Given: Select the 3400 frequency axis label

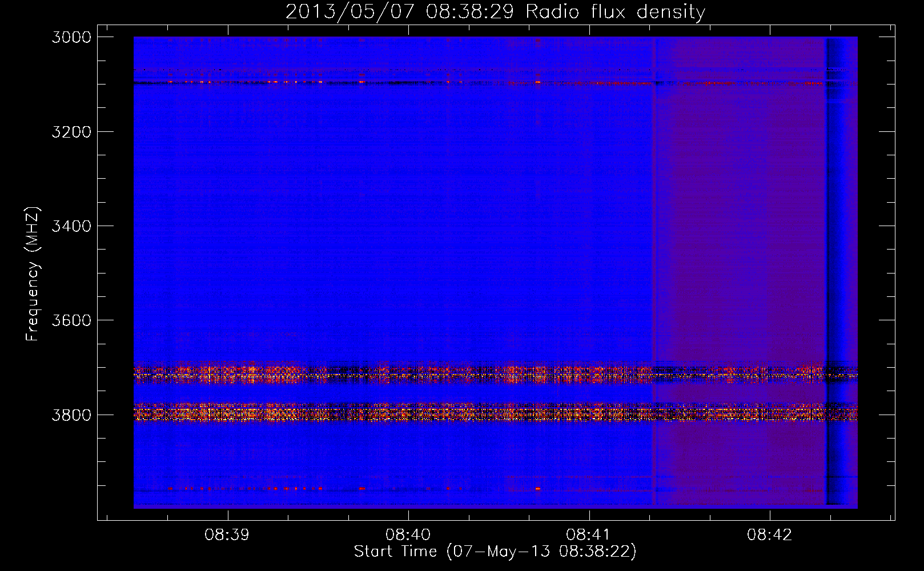Looking at the screenshot, I should (71, 226).
